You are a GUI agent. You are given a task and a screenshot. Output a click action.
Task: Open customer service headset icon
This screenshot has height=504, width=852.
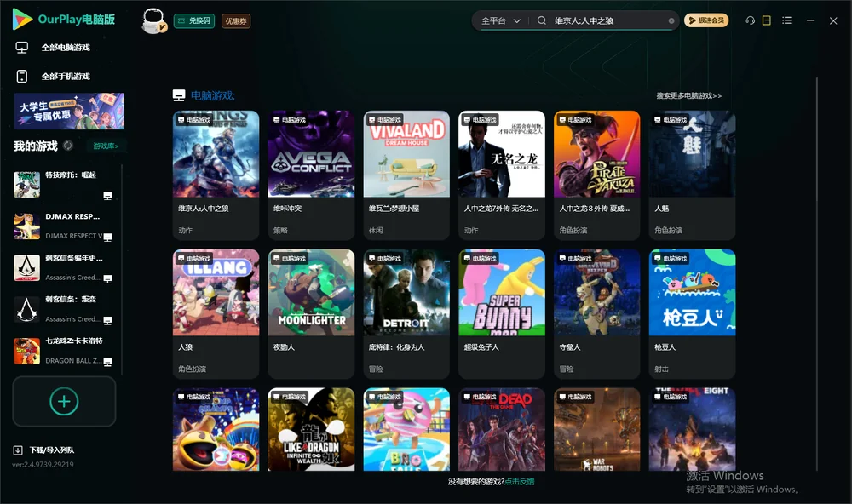(751, 20)
